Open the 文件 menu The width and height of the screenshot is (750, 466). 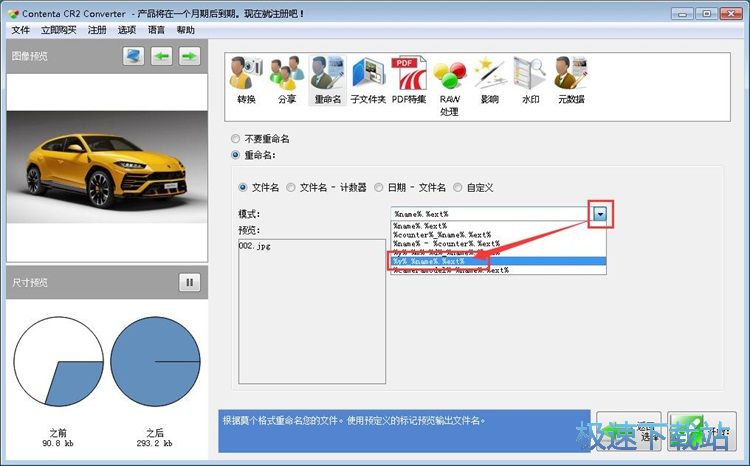(21, 30)
